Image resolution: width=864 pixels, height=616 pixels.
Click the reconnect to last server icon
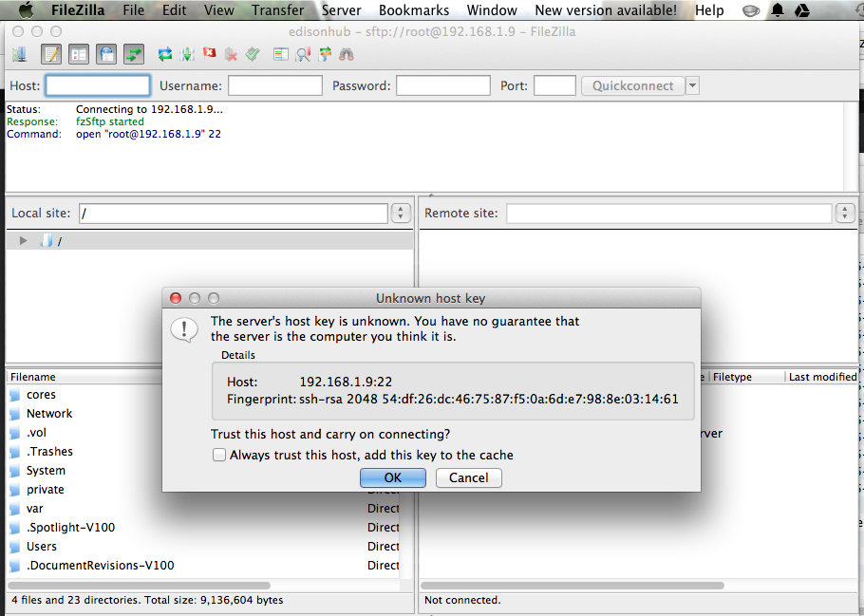(x=253, y=54)
